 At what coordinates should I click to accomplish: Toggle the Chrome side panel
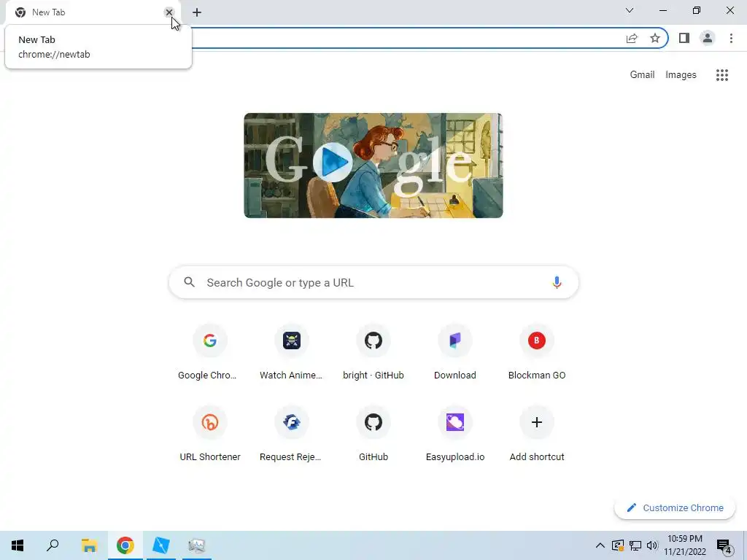pyautogui.click(x=684, y=38)
